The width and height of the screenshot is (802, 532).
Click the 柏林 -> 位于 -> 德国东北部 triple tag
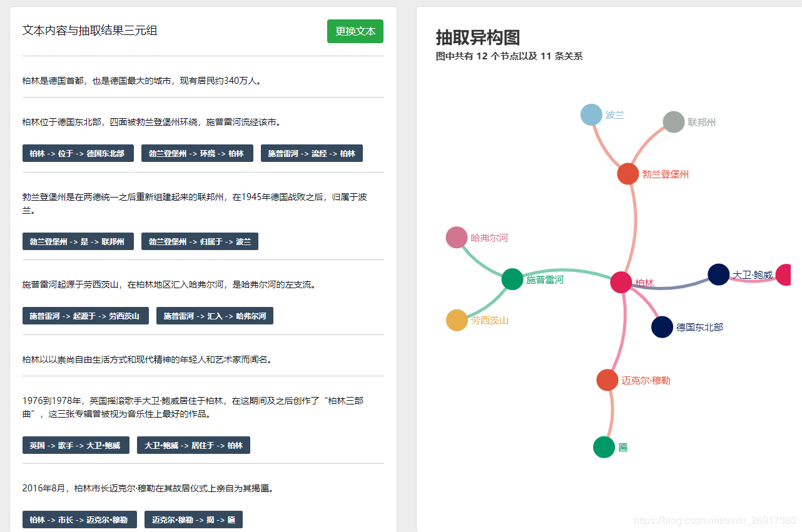(x=77, y=154)
